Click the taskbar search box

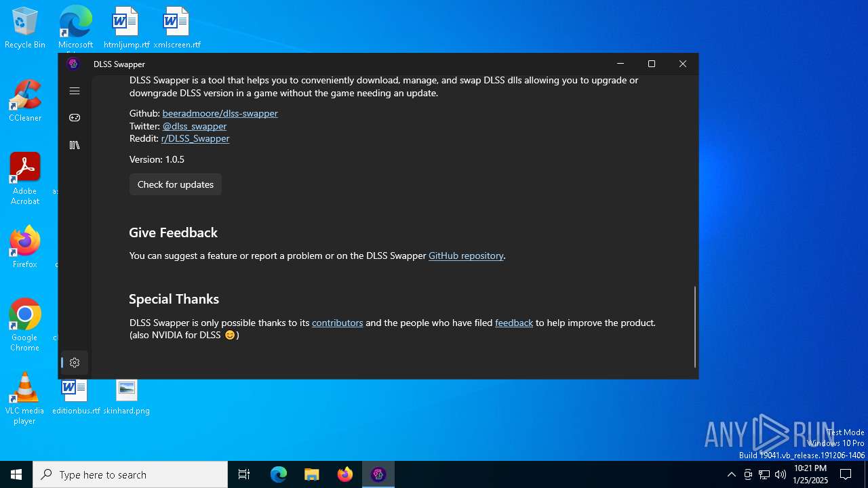pos(130,474)
